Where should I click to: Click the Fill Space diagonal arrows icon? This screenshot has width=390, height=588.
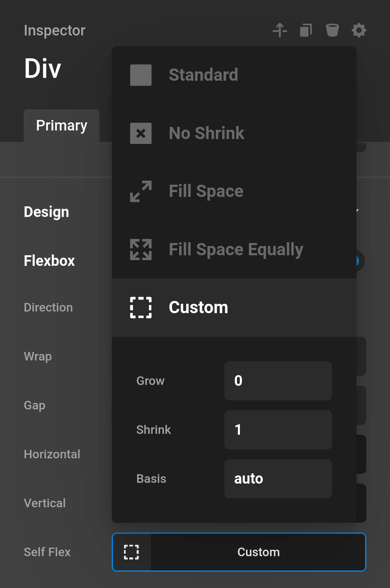coord(140,191)
